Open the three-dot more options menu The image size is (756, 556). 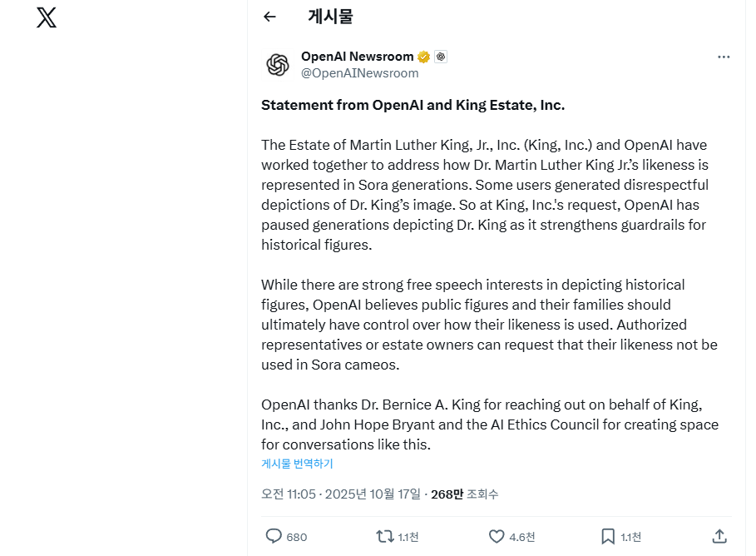pyautogui.click(x=724, y=57)
